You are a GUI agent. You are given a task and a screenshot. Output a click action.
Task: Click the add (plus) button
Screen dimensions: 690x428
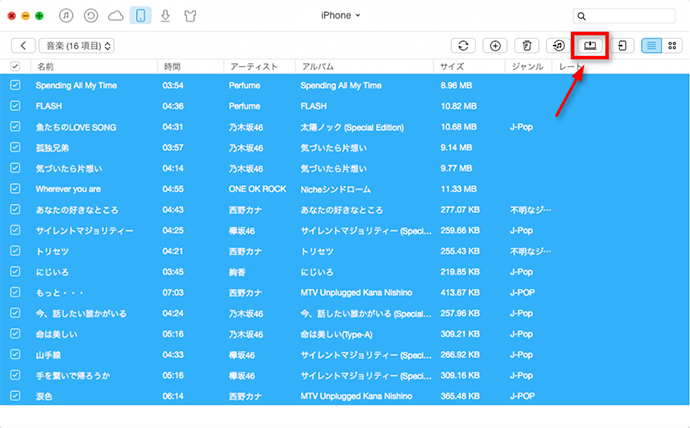click(x=495, y=46)
